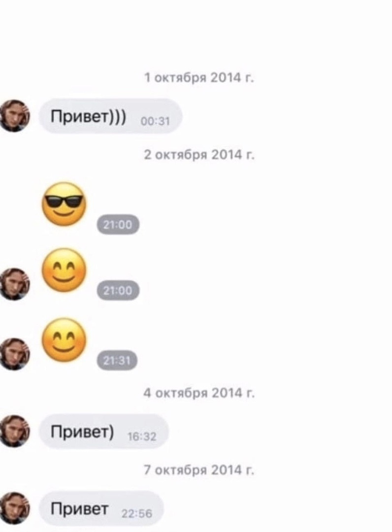Viewport: 392px width, 532px height.
Task: Click the 00:31 timestamp in the first message
Action: (x=155, y=121)
